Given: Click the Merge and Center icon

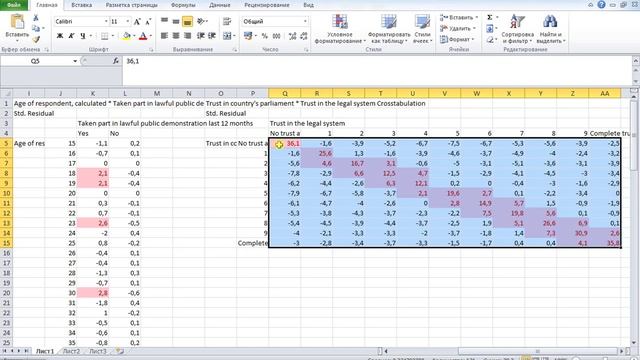Looking at the screenshot, I should tap(227, 36).
